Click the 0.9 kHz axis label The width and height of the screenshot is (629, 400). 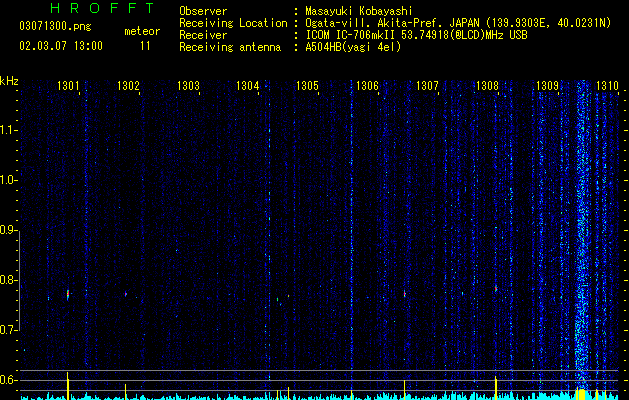coord(9,230)
